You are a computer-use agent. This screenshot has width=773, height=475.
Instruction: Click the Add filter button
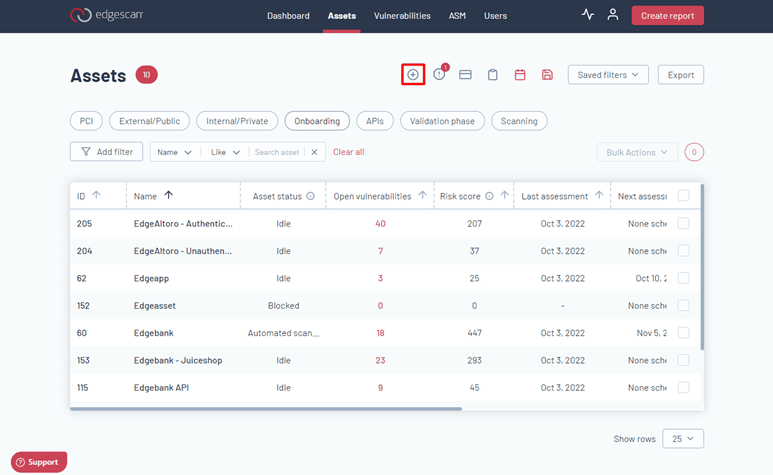pos(106,152)
